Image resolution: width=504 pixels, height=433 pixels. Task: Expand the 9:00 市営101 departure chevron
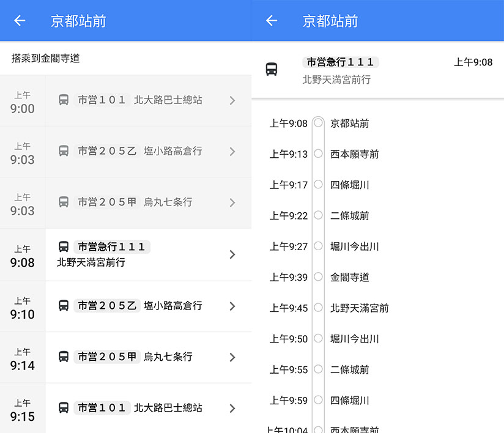(x=232, y=100)
